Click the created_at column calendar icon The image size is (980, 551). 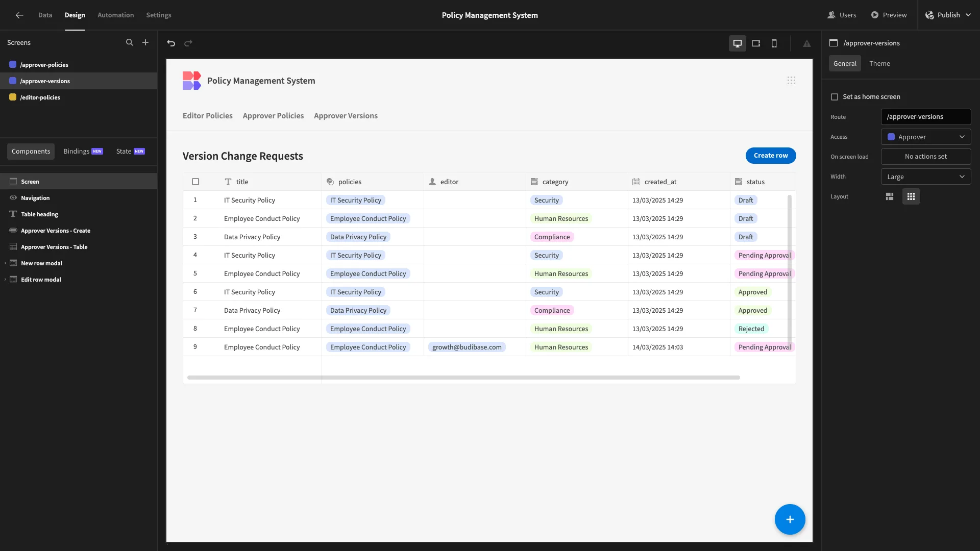(x=636, y=182)
